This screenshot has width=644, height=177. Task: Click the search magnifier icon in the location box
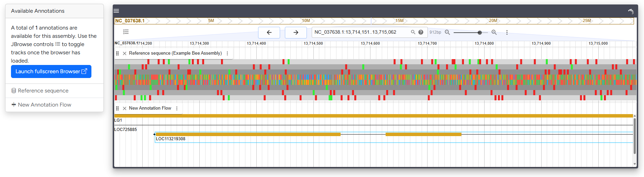point(413,32)
